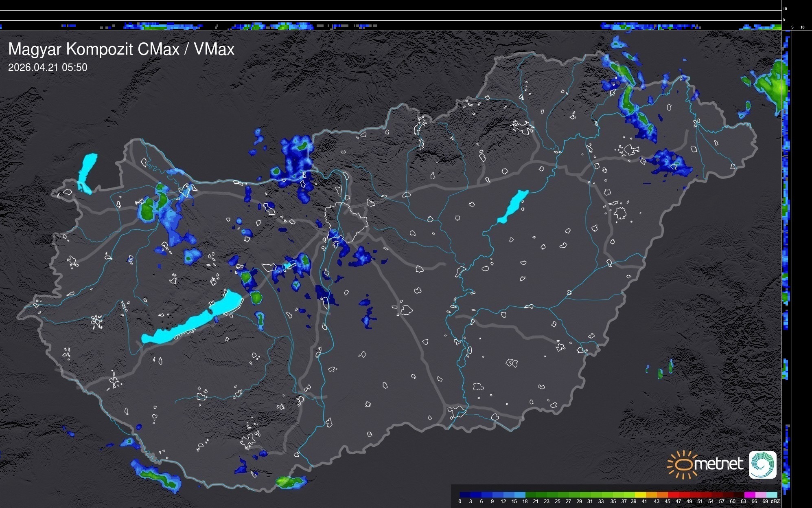Select the magenta 63 dBZ color swatch
This screenshot has height=508, width=812.
coord(749,495)
